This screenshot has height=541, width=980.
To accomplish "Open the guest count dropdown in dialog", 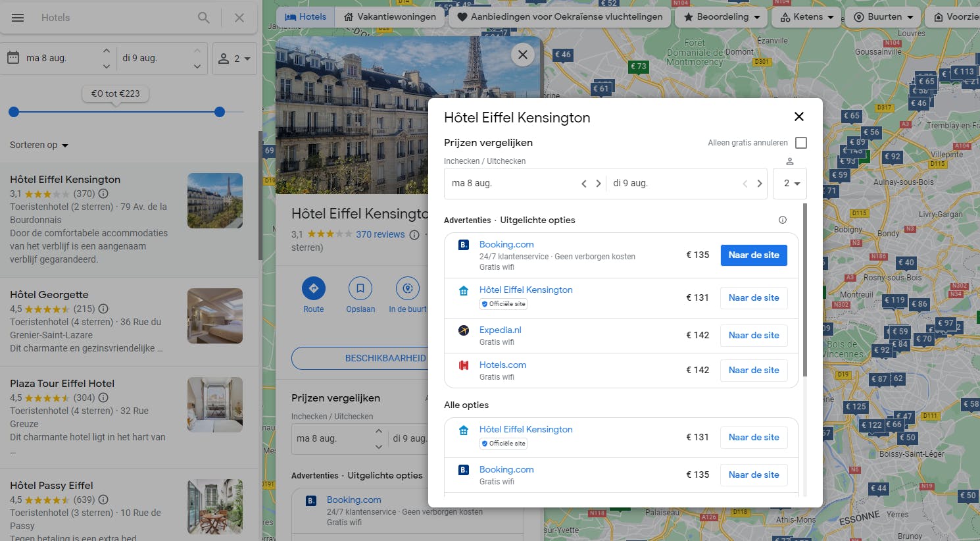I will click(x=790, y=184).
